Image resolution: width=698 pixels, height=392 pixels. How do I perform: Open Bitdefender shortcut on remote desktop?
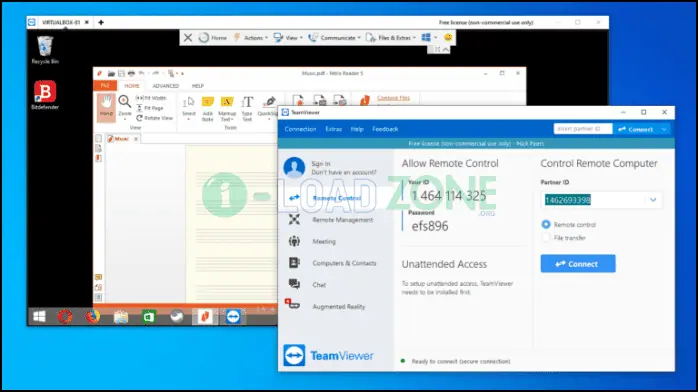(45, 95)
